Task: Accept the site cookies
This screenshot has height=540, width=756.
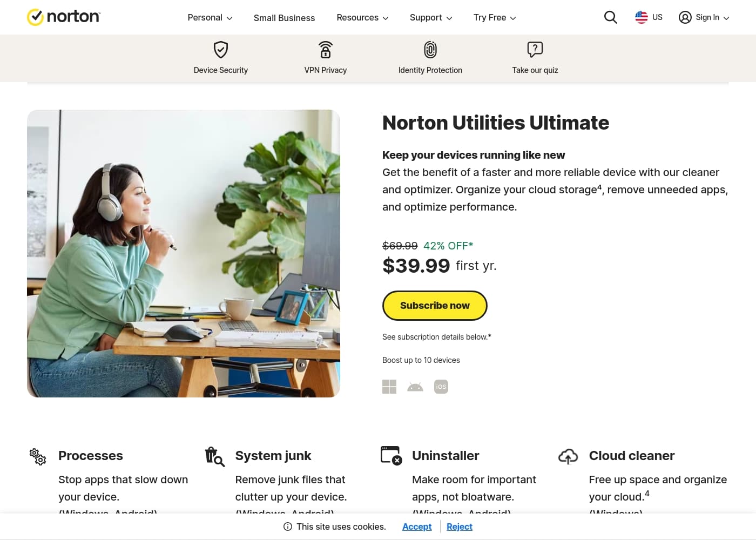Action: pyautogui.click(x=416, y=526)
